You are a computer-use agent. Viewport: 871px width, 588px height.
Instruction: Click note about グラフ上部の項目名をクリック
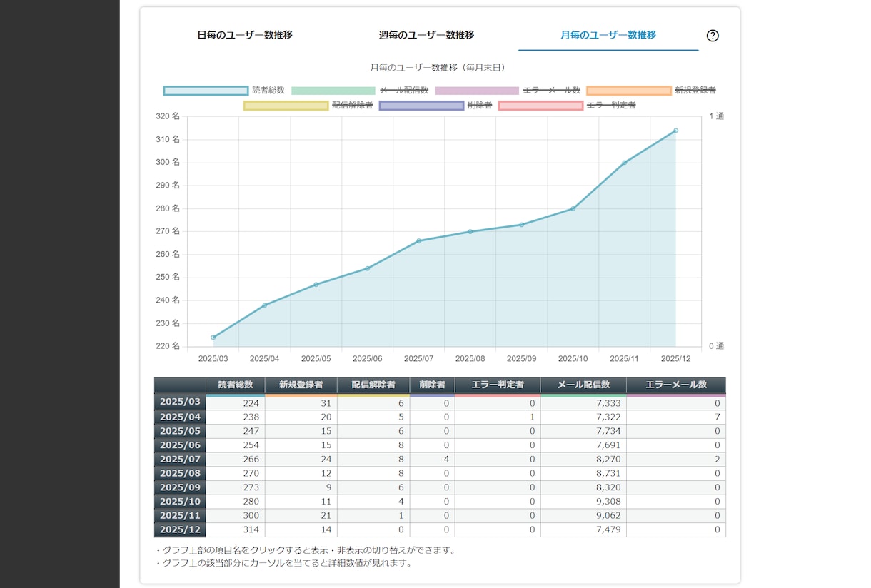pos(305,550)
